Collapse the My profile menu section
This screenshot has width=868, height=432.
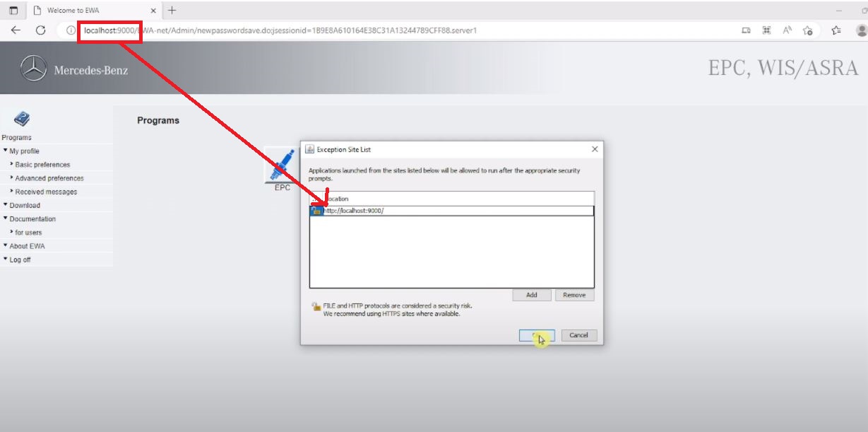[x=24, y=151]
